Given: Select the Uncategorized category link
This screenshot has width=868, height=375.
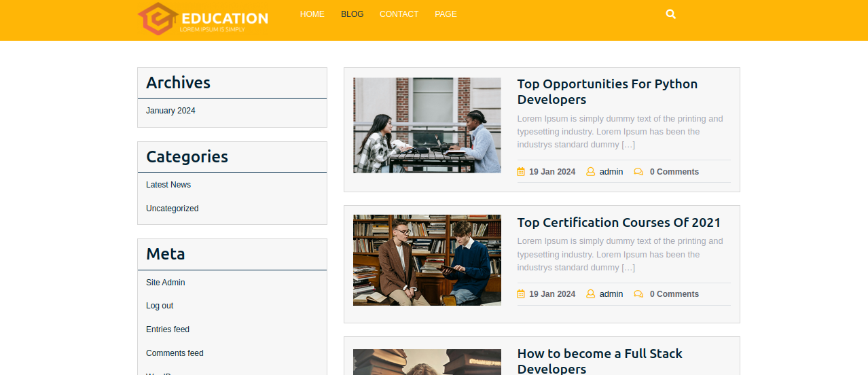Looking at the screenshot, I should coord(172,209).
